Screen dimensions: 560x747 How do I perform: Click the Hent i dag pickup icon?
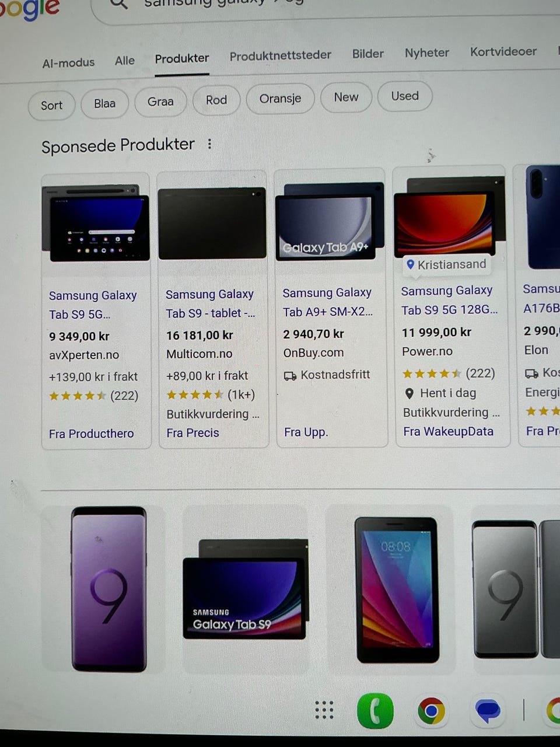tap(409, 394)
